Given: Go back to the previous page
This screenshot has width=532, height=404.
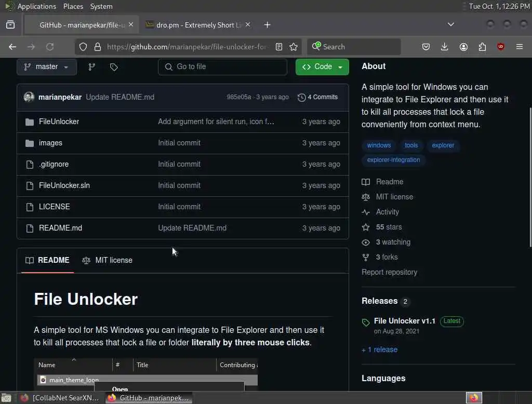Looking at the screenshot, I should point(12,47).
